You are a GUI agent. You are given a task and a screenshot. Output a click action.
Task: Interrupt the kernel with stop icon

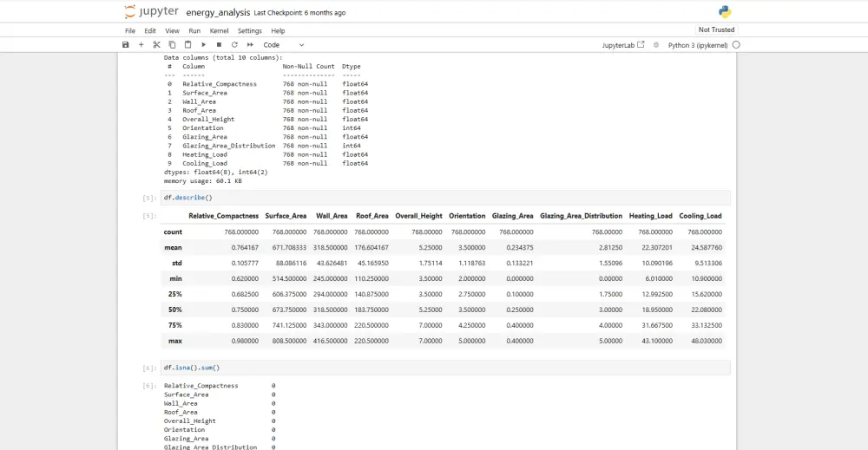(220, 44)
